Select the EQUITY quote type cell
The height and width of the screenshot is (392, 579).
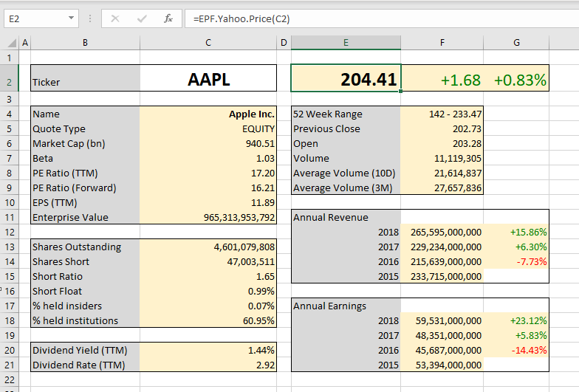pyautogui.click(x=208, y=128)
